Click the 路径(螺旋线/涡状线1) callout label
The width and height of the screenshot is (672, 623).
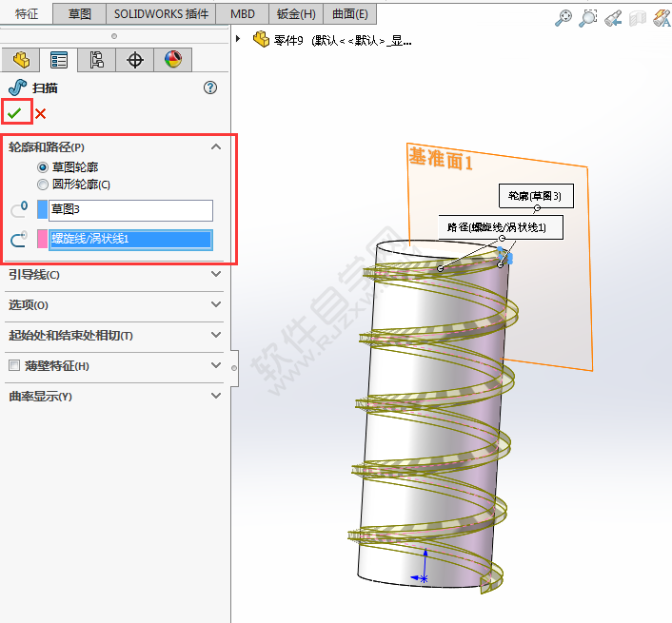coord(501,227)
